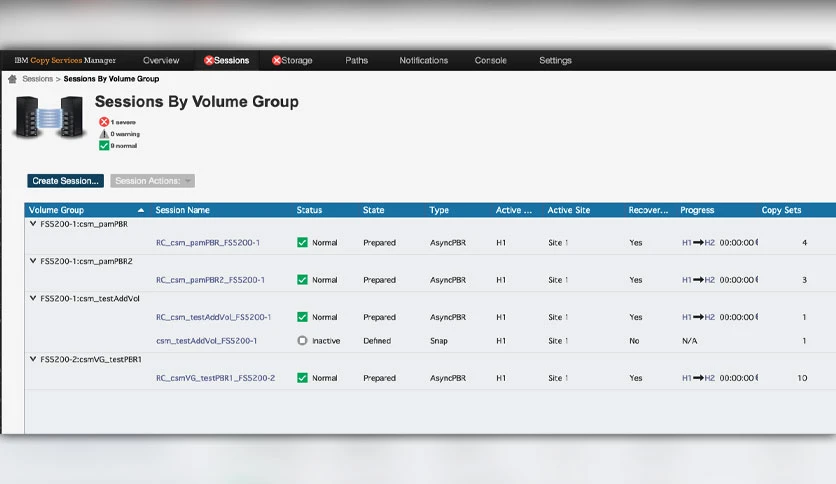Viewport: 836px width, 484px height.
Task: Open the Notifications tab
Action: pyautogui.click(x=424, y=60)
